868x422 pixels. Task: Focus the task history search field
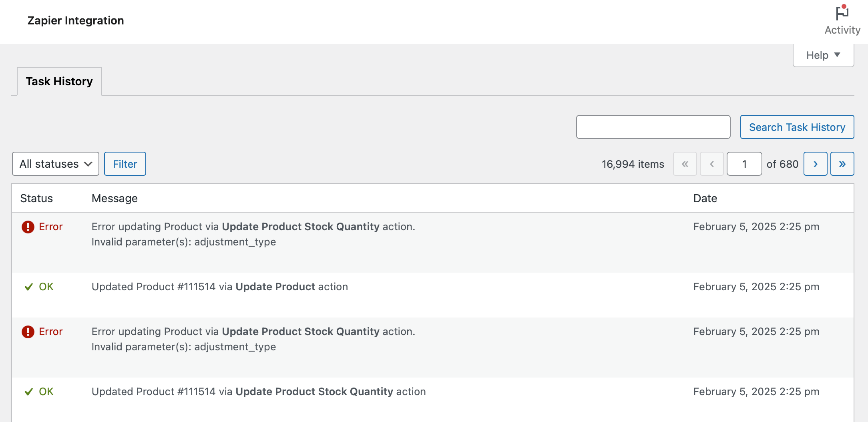pos(653,127)
